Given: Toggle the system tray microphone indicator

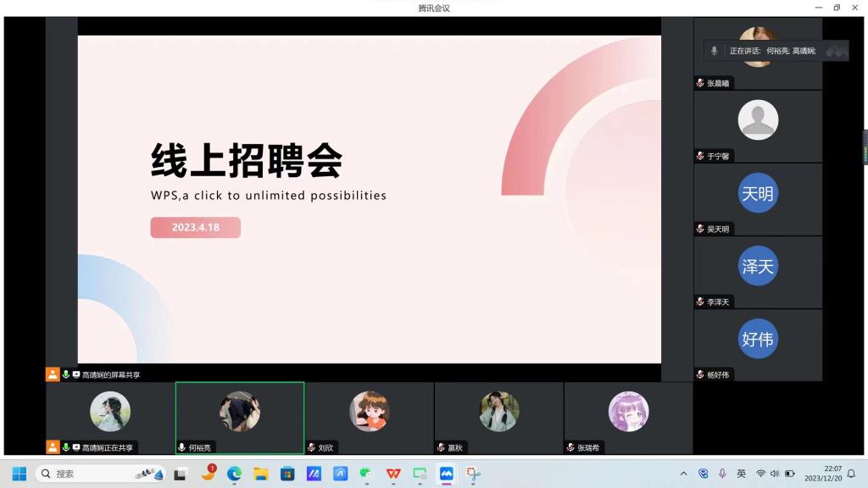Looking at the screenshot, I should [x=722, y=474].
